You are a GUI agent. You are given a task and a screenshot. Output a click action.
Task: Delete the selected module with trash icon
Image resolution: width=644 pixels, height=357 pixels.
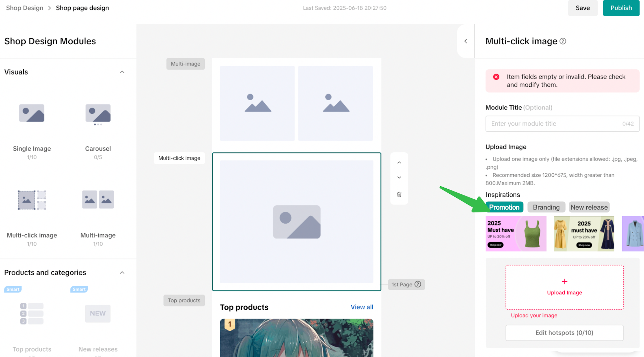tap(399, 194)
